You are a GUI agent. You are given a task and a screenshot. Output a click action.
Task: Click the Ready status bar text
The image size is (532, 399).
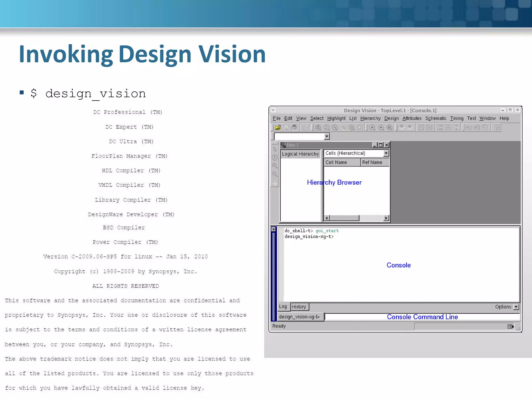point(279,326)
